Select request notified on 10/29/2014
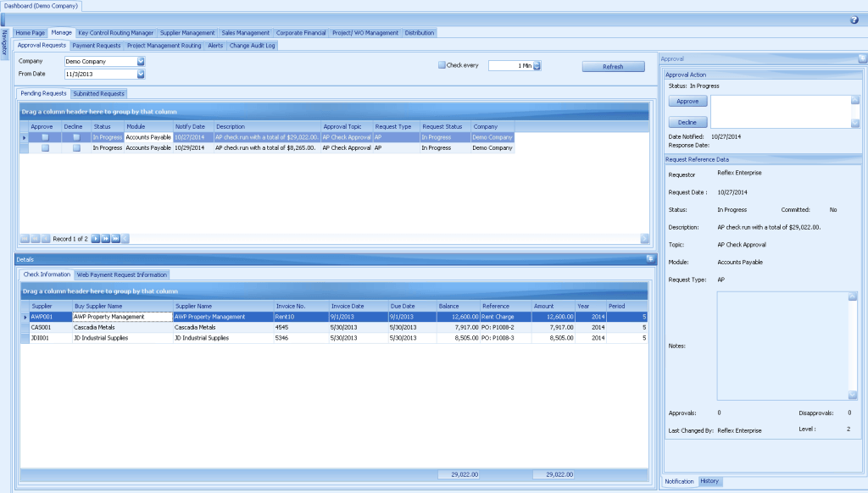 coord(267,147)
